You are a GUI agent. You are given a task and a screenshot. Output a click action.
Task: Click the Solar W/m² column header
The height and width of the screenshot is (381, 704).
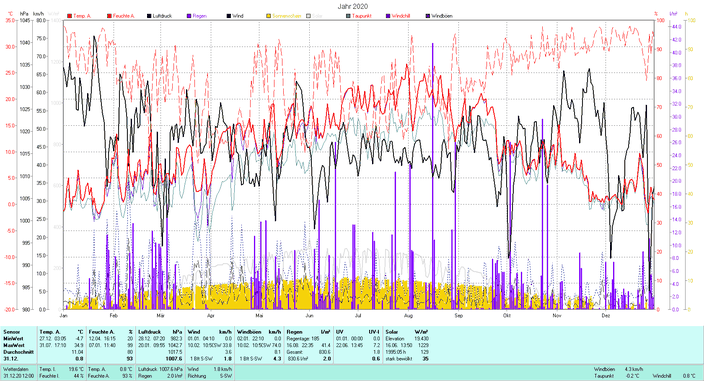pos(407,332)
